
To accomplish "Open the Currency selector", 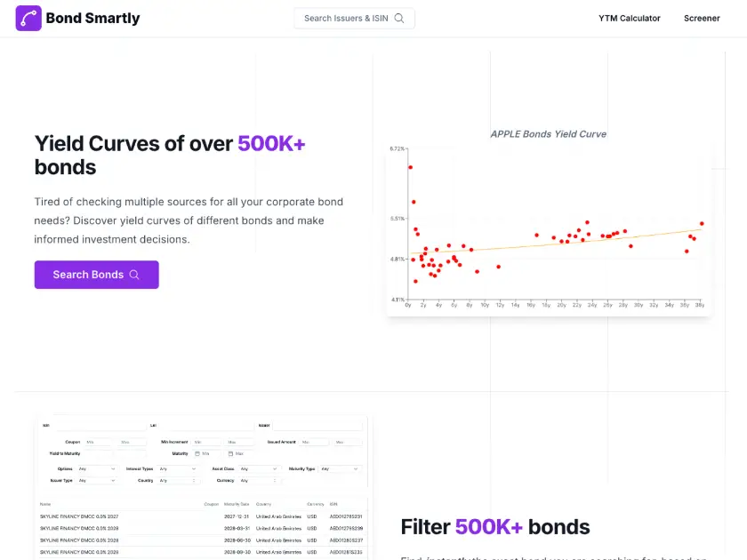I will (x=258, y=480).
